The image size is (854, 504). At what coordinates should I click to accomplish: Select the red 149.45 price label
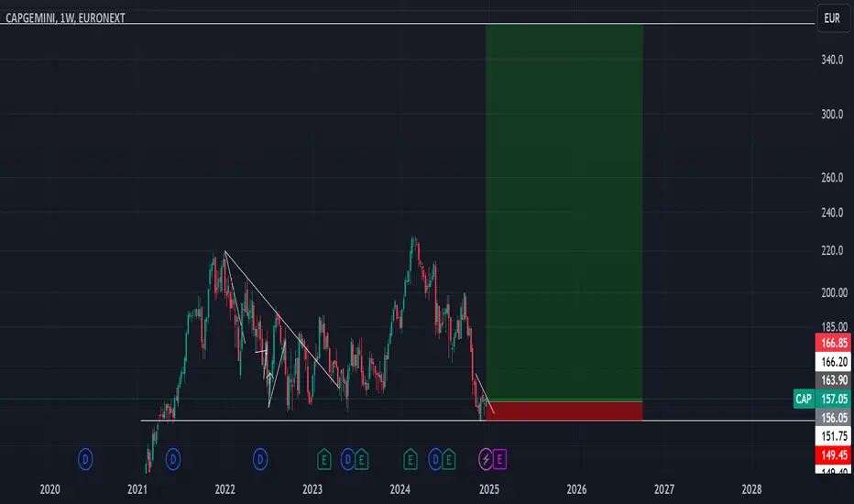coord(833,455)
